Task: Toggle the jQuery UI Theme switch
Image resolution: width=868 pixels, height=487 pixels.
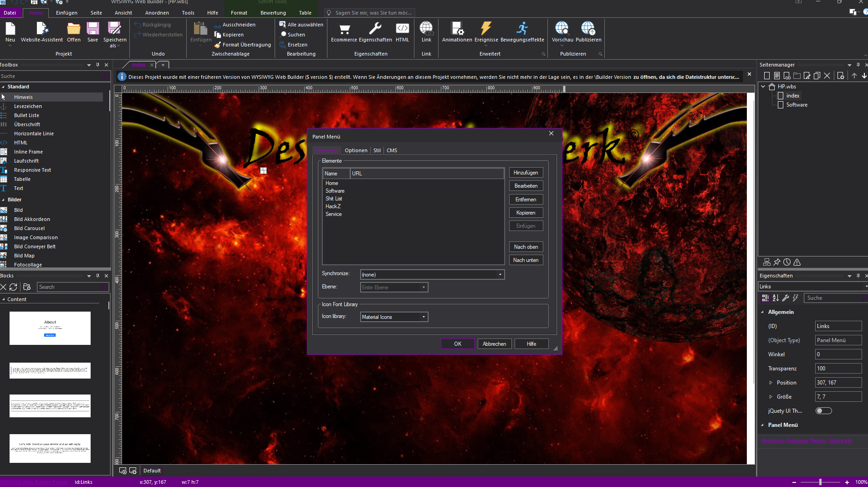Action: coord(823,411)
